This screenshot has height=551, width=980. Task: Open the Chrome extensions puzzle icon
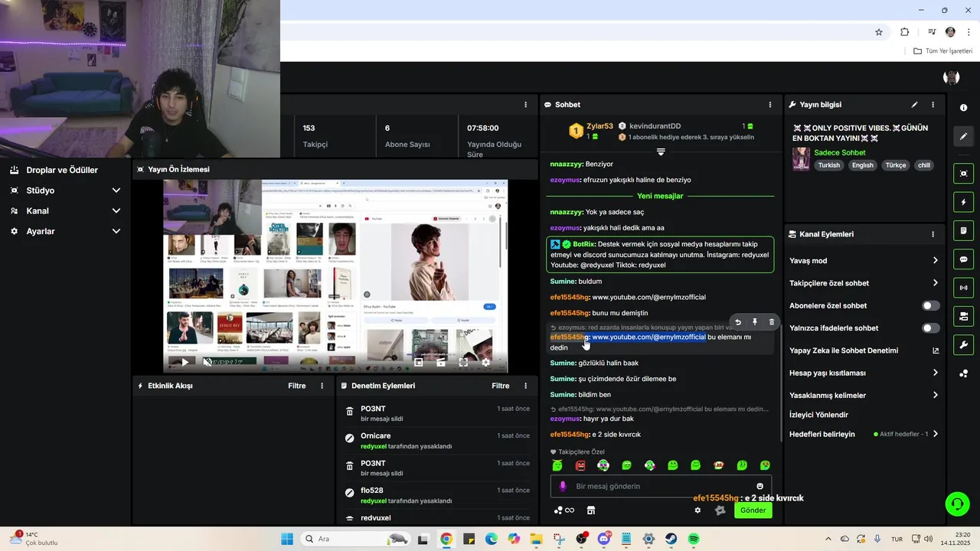click(905, 32)
